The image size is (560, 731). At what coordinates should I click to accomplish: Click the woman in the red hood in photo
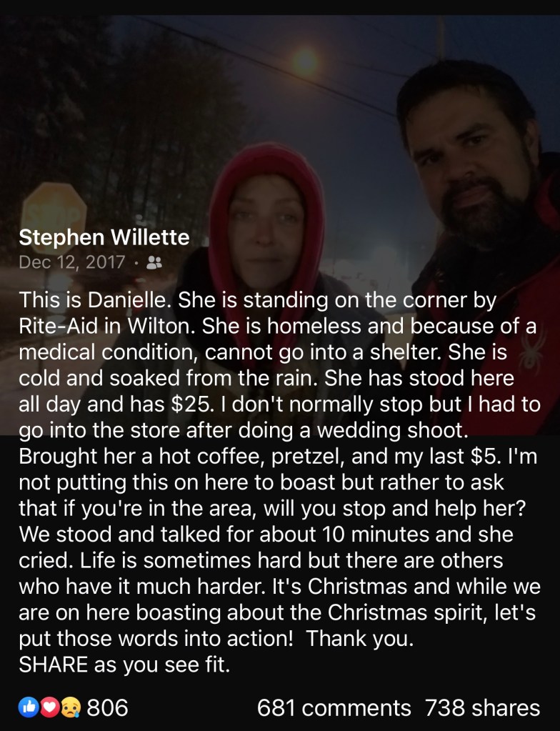[266, 219]
